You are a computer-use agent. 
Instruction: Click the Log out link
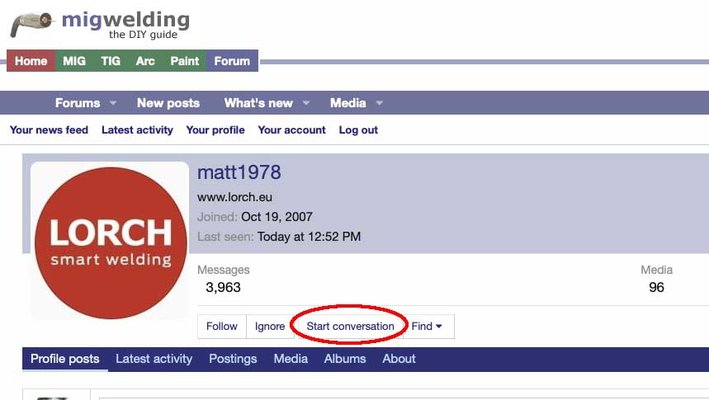(x=358, y=130)
